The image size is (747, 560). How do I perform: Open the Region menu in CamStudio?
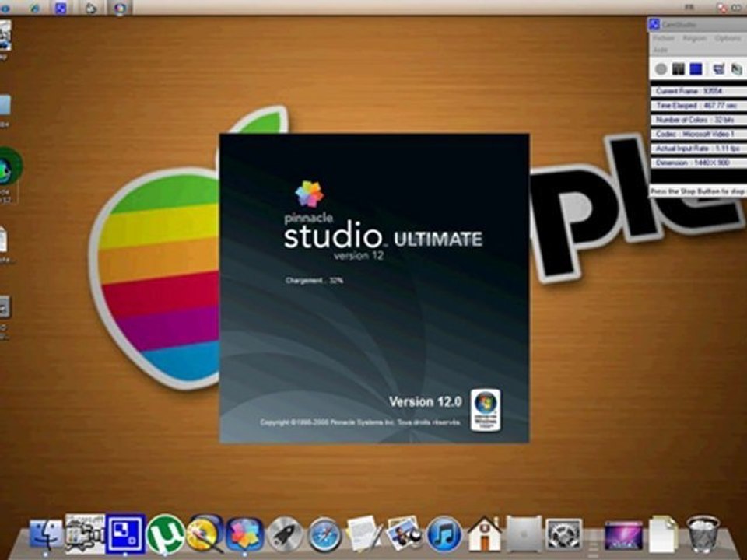694,38
